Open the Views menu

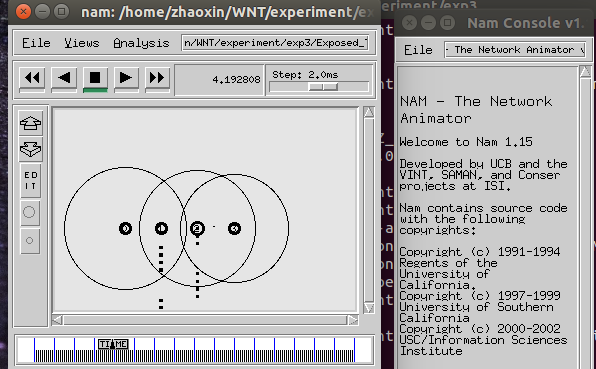click(x=82, y=43)
